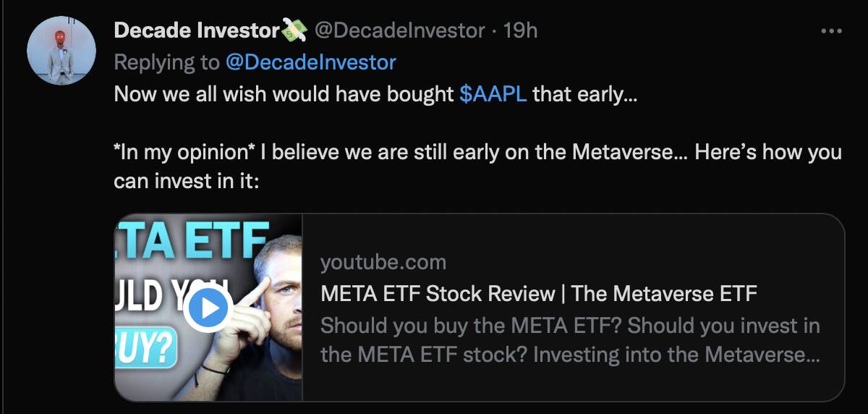Click the "Replying to" gray label
The height and width of the screenshot is (414, 868).
tap(166, 62)
